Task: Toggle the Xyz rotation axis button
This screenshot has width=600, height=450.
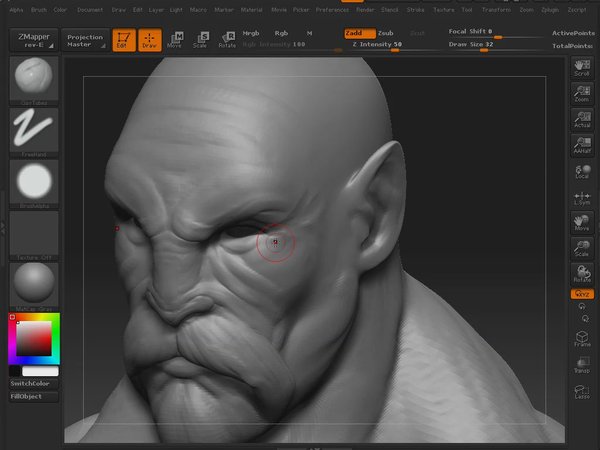Action: [x=582, y=294]
